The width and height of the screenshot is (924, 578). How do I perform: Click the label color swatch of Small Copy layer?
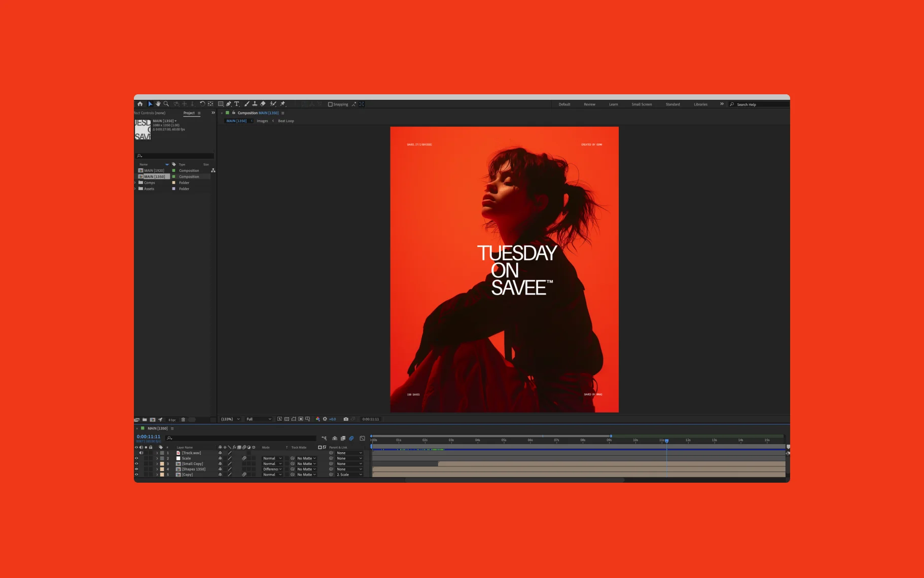[x=162, y=464]
